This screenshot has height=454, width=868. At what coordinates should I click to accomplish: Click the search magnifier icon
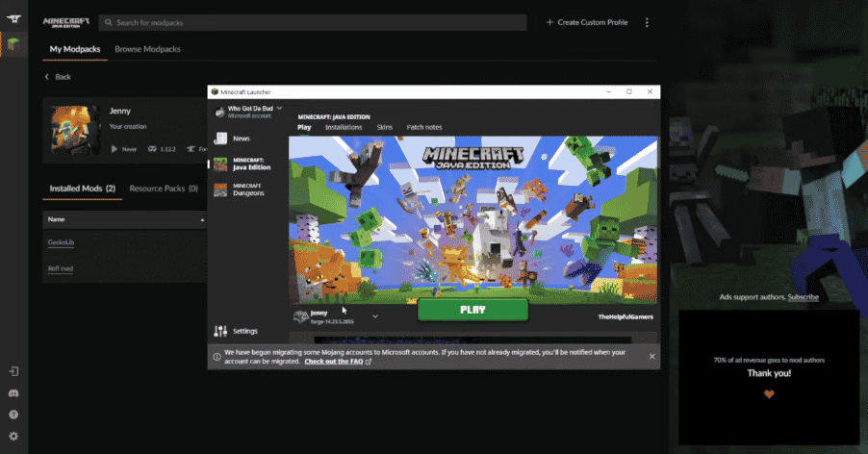pos(109,23)
